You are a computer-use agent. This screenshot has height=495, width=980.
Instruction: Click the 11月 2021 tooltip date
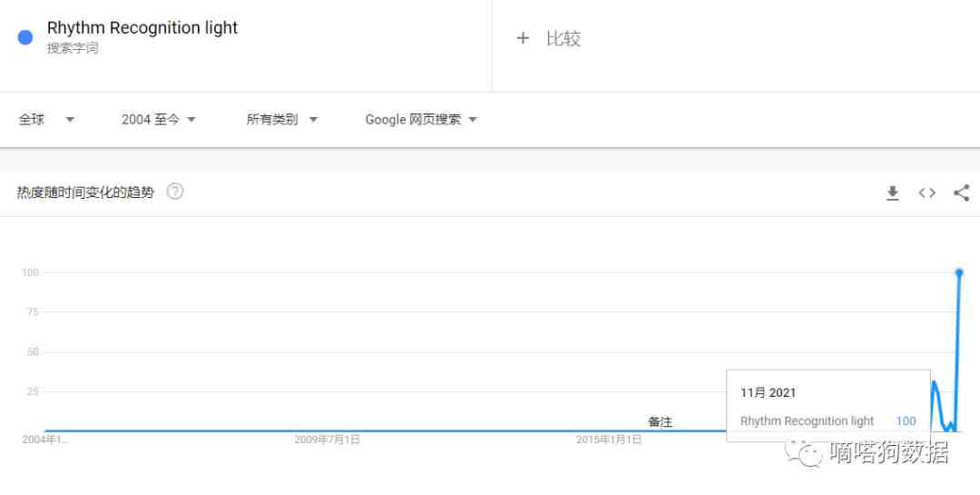tap(768, 392)
